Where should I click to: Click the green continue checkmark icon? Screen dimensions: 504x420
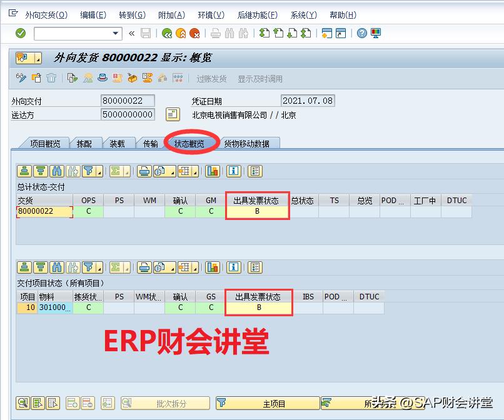20,33
